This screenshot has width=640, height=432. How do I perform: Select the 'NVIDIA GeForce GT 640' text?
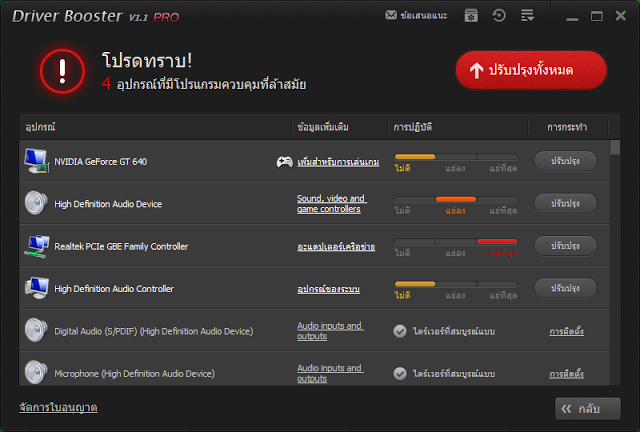coord(100,162)
